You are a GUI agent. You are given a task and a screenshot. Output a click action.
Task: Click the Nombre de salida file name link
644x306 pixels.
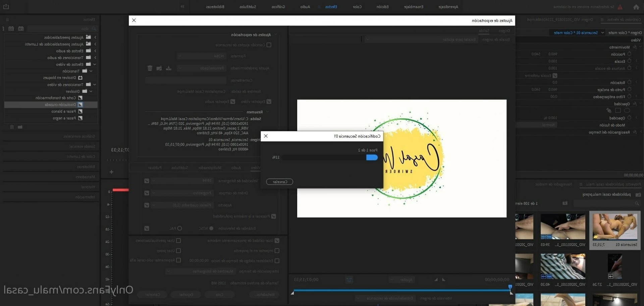tap(201, 91)
